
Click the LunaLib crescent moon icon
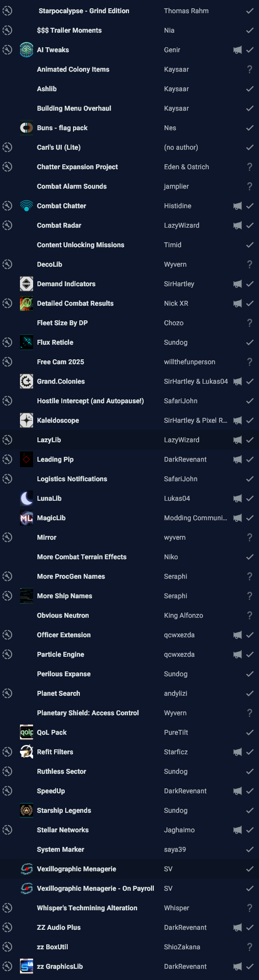pos(26,498)
